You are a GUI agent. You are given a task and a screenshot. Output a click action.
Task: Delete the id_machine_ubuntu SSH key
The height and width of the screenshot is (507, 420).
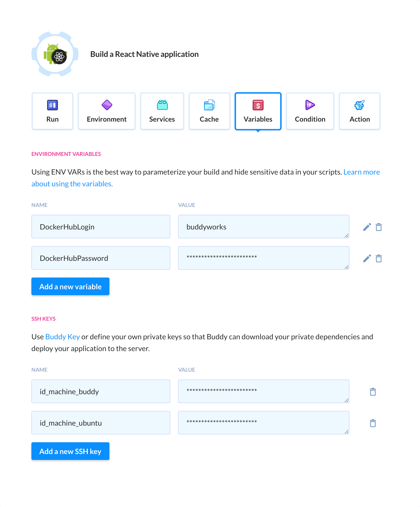point(373,423)
